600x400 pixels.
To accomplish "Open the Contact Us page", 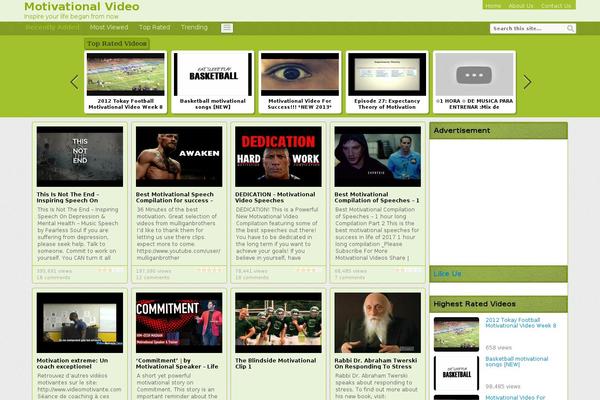I will 556,6.
